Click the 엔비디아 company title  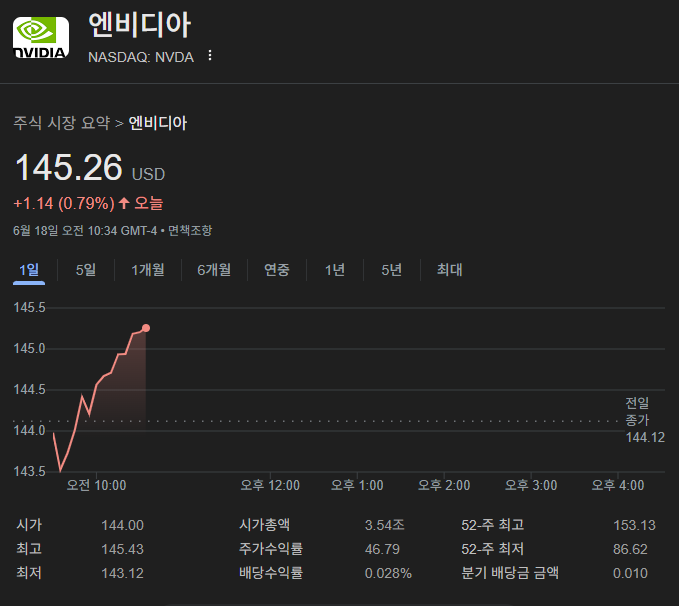[139, 25]
